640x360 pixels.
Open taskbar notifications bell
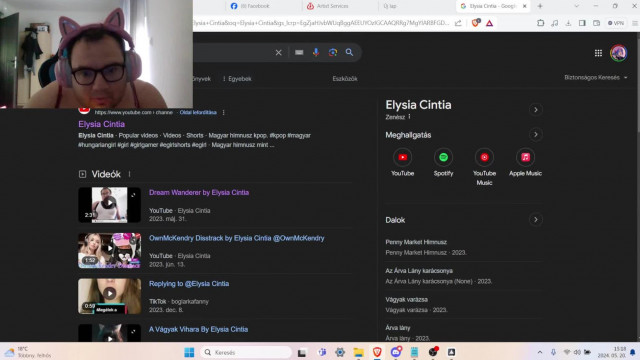pos(633,352)
